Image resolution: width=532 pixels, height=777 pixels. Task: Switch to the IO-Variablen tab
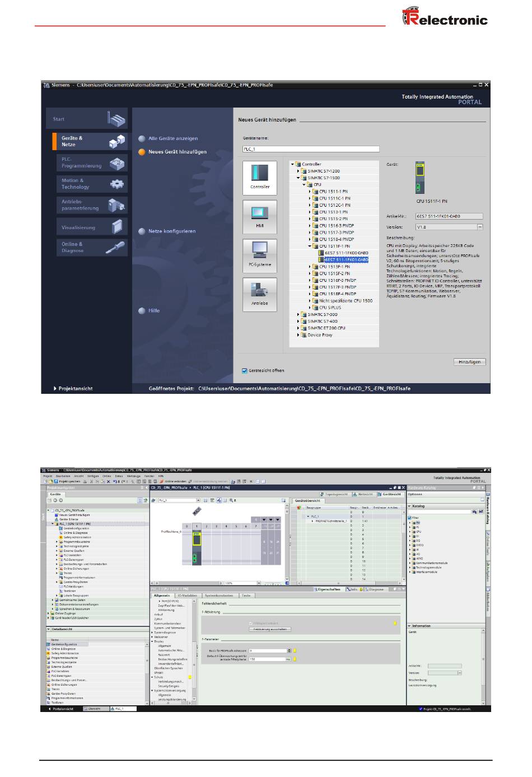(188, 595)
